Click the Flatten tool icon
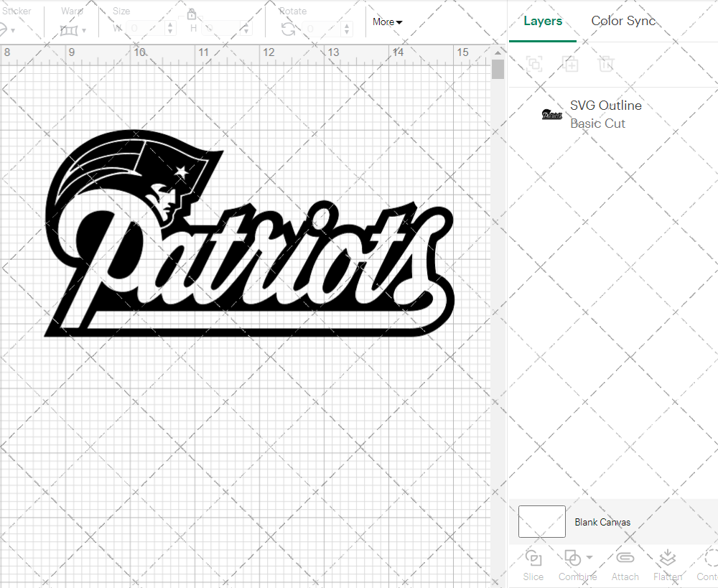 [667, 558]
